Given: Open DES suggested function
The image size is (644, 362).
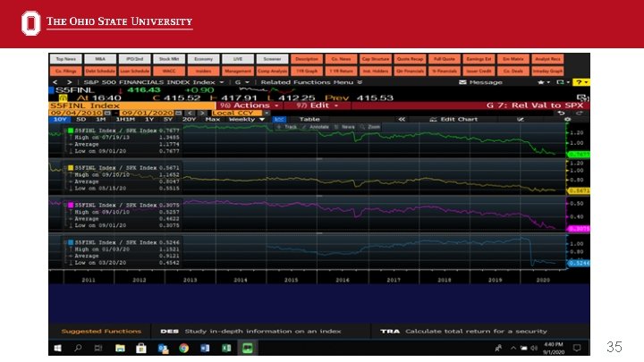Looking at the screenshot, I should [x=250, y=332].
